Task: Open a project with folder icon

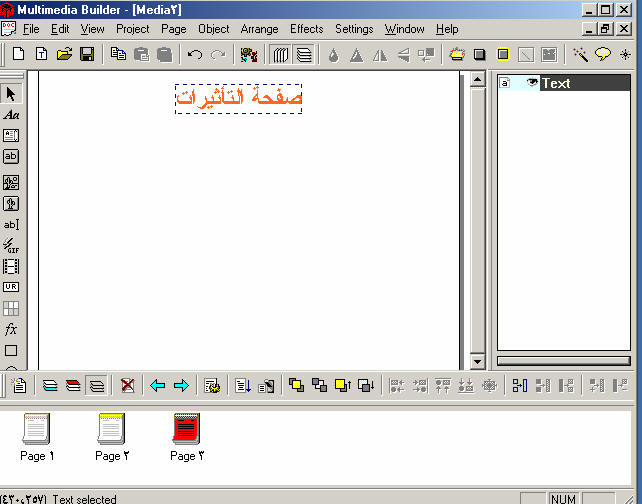Action: click(x=64, y=54)
